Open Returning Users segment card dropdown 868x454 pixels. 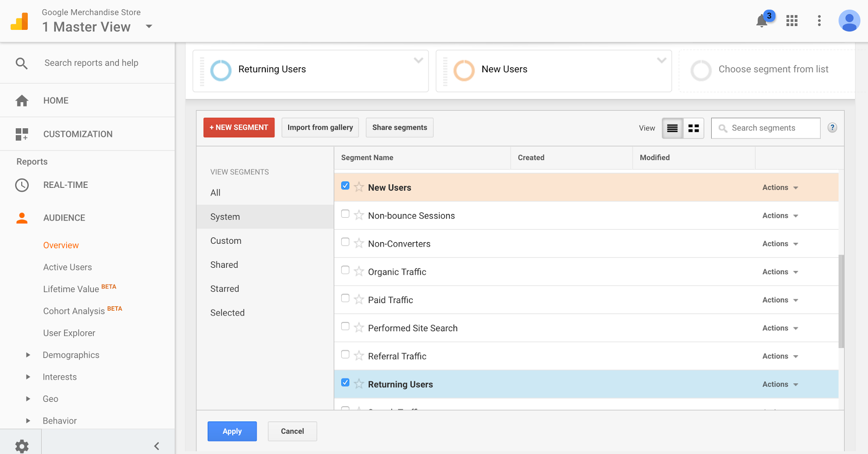tap(418, 60)
